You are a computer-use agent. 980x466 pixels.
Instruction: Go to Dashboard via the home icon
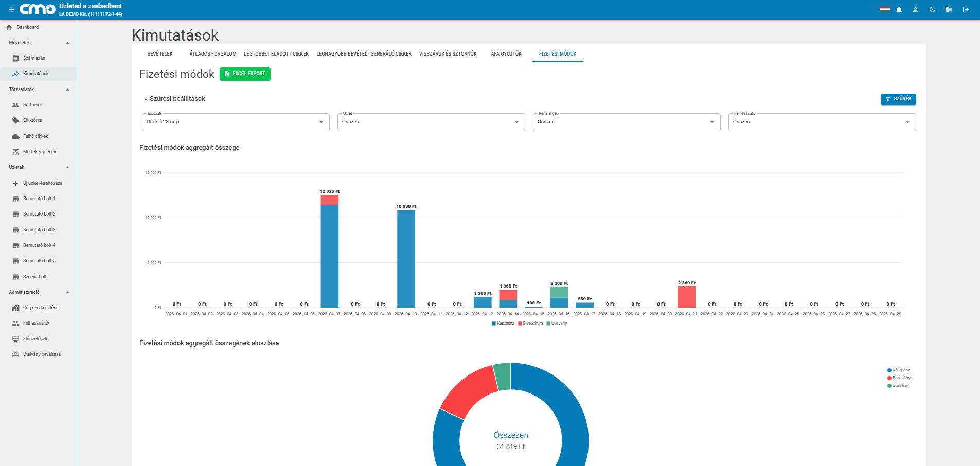coord(9,27)
